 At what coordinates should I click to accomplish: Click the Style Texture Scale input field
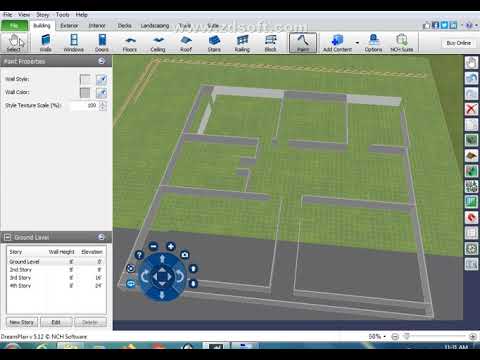coord(84,106)
